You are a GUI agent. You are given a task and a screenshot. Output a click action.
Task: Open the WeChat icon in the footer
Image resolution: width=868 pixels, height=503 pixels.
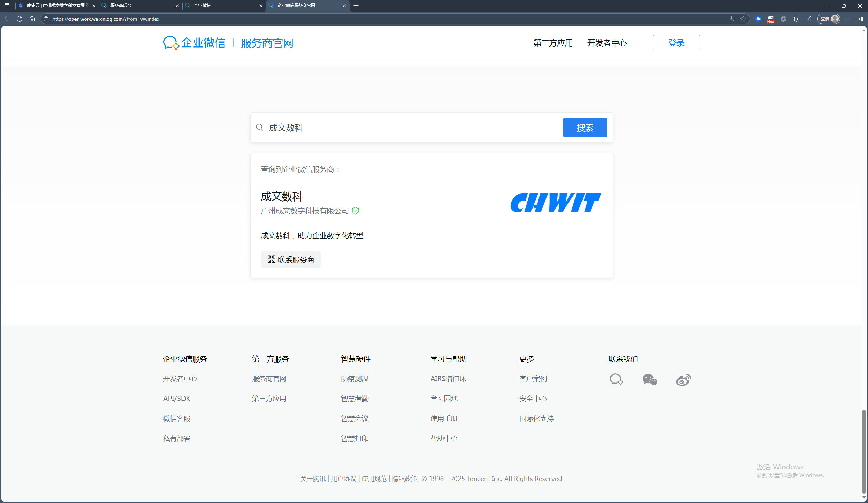point(650,379)
